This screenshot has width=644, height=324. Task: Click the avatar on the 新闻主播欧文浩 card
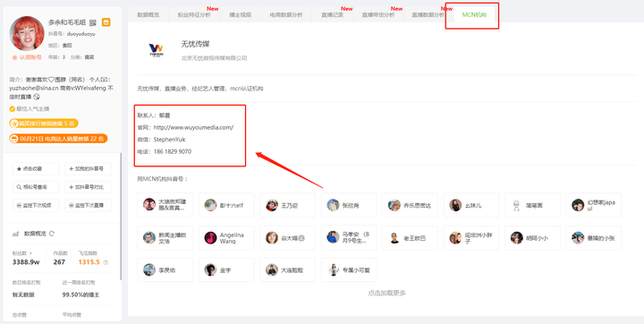149,238
